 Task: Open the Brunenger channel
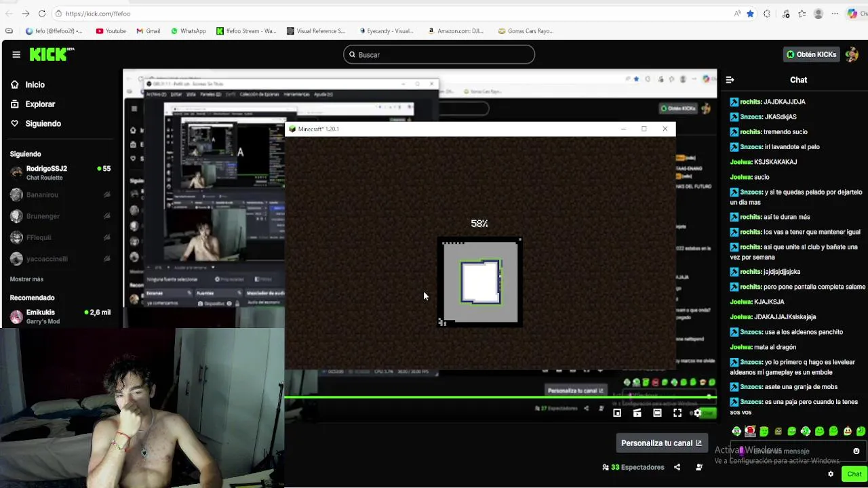point(60,216)
